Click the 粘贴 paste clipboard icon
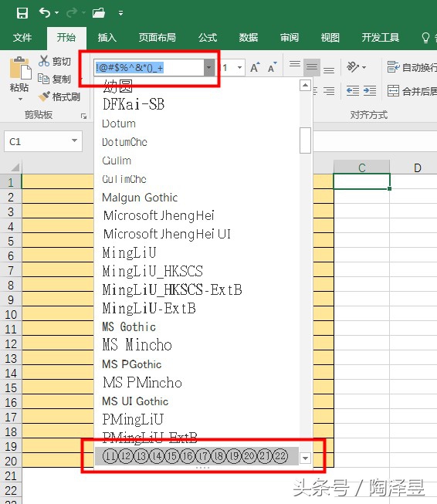This screenshot has width=437, height=504. tap(20, 68)
